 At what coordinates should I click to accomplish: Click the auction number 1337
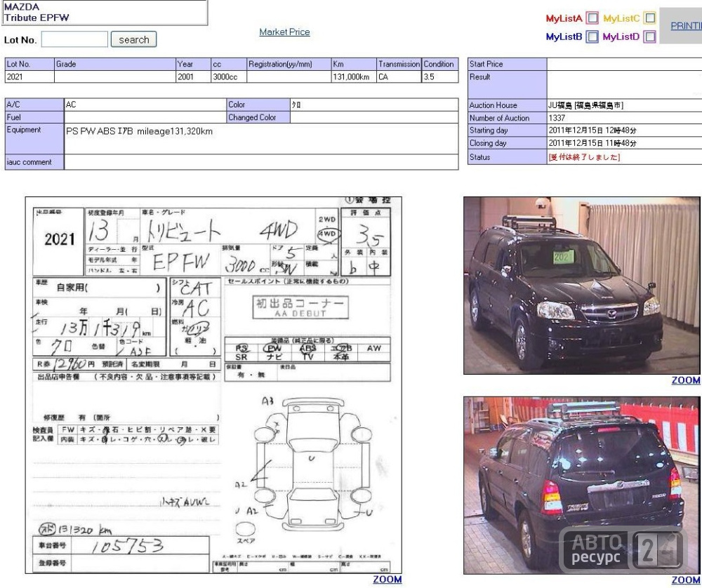pyautogui.click(x=557, y=118)
